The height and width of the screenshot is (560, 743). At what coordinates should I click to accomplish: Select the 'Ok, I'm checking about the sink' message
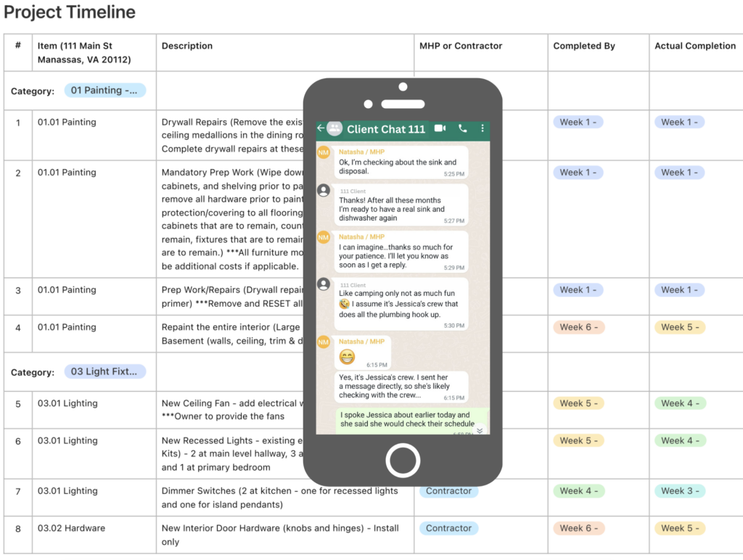[401, 162]
